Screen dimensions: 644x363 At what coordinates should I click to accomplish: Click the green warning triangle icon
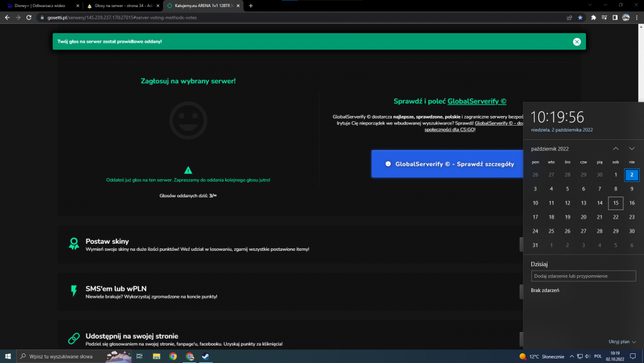(x=188, y=170)
